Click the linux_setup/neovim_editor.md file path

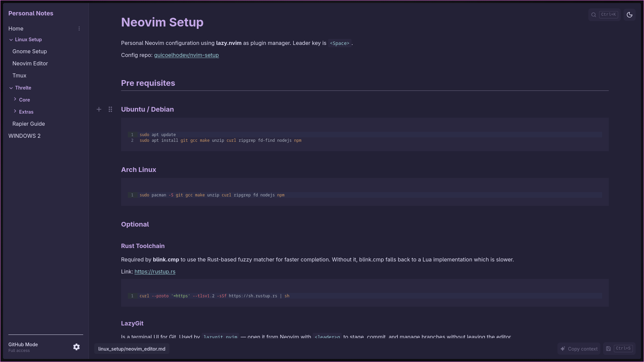coord(132,349)
